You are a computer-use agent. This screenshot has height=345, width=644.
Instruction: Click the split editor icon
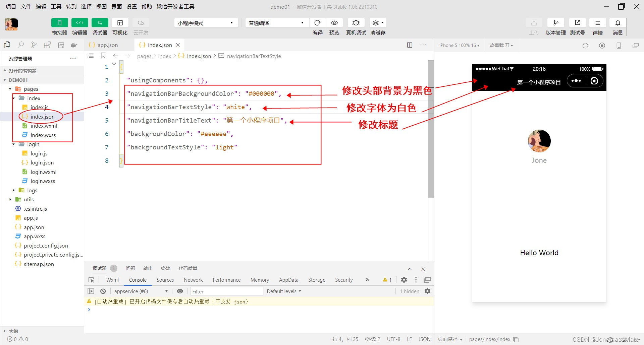410,45
